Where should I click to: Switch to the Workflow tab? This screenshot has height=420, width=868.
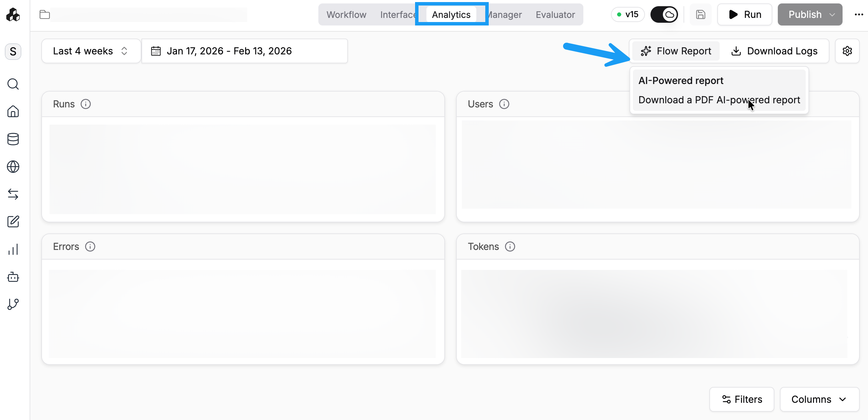[x=346, y=14]
